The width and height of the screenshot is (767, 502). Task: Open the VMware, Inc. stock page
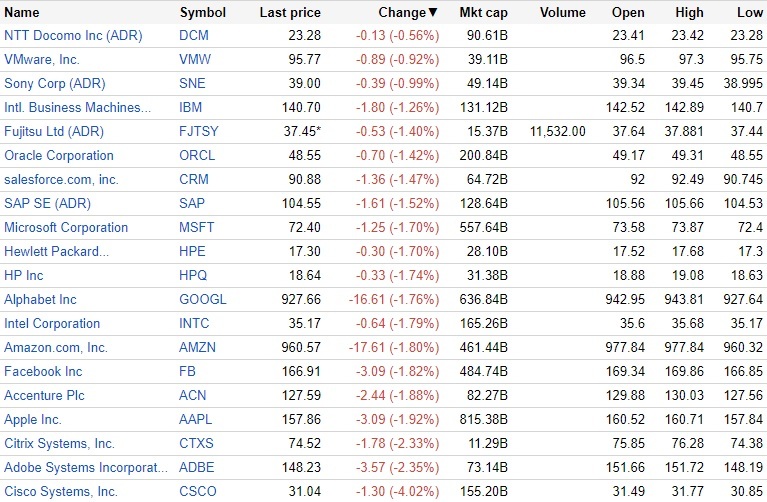[42, 60]
